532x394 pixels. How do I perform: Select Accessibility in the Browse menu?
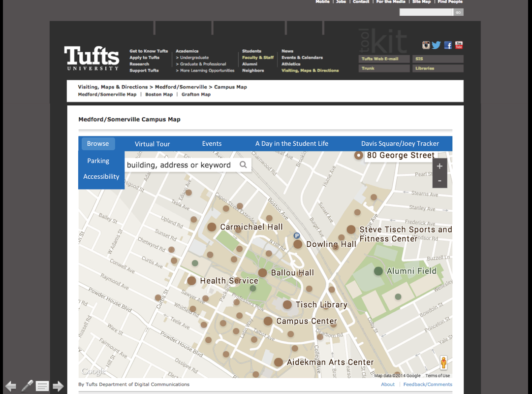pos(101,177)
